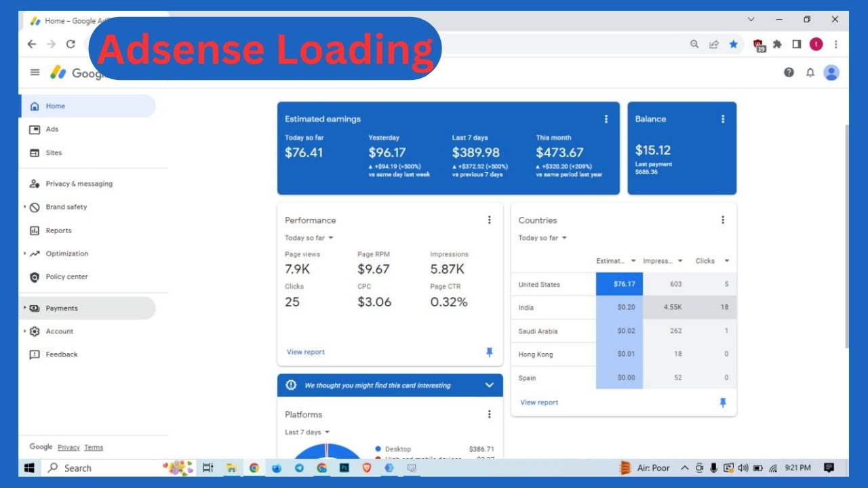The image size is (868, 488).
Task: Click the browser forward arrow
Action: [x=51, y=44]
